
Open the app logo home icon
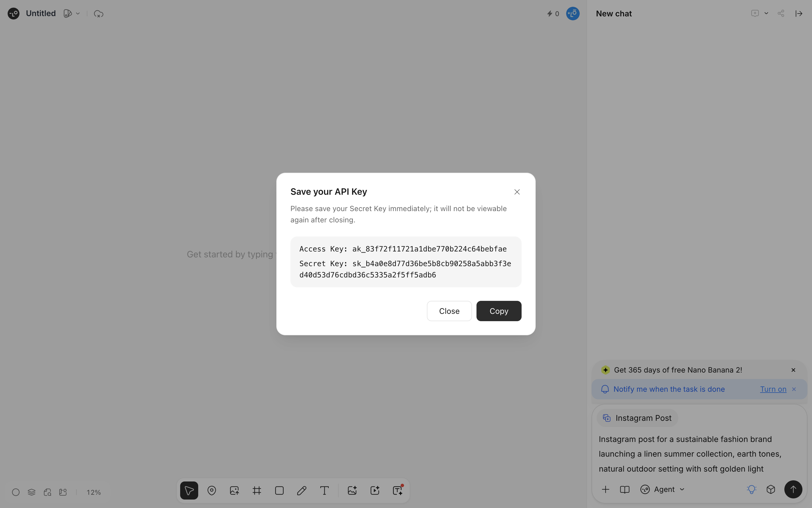[x=14, y=14]
